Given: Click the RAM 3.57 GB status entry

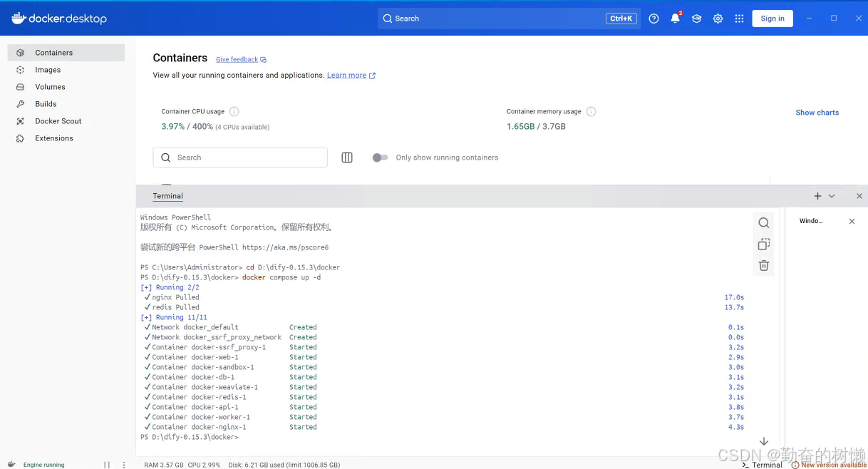Looking at the screenshot, I should point(164,465).
